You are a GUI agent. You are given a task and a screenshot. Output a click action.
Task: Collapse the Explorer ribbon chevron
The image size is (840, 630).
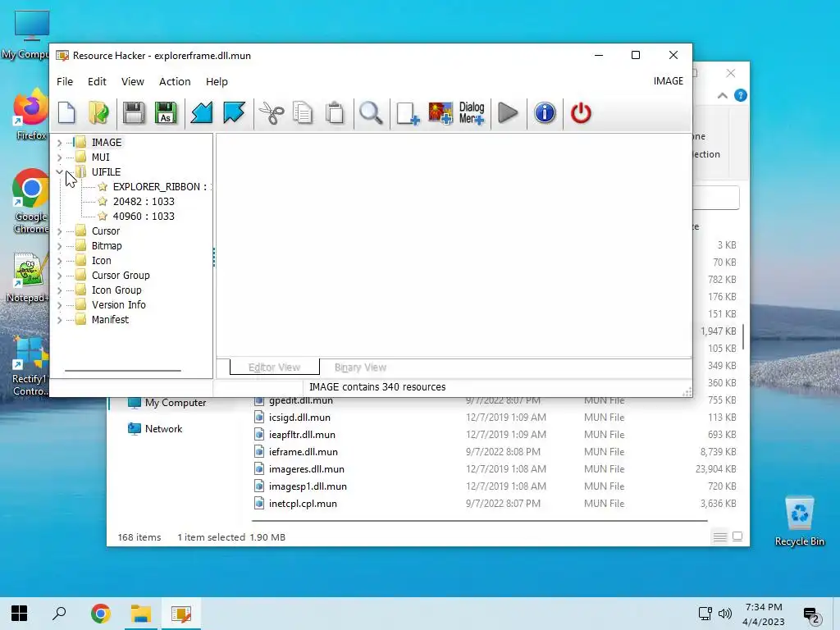[722, 95]
